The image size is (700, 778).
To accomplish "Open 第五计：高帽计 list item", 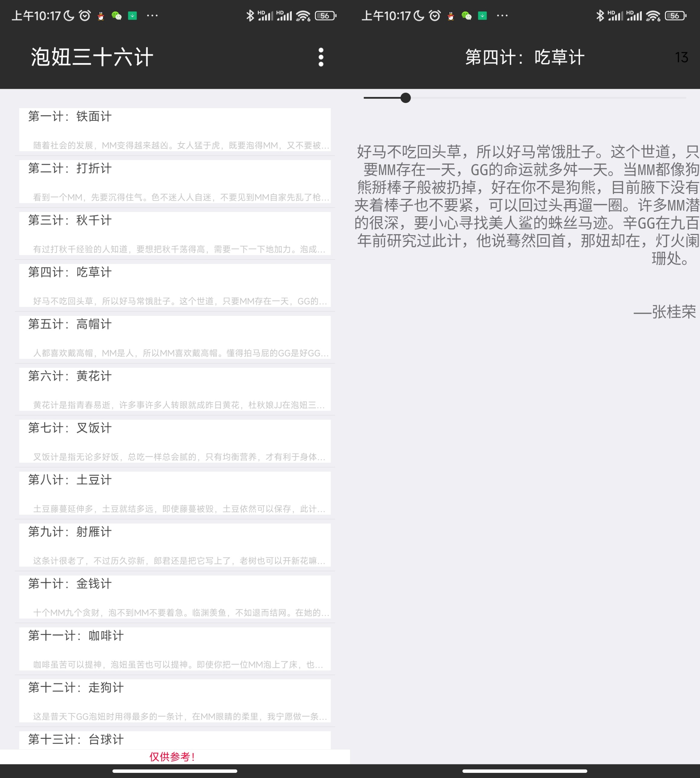I will (175, 337).
